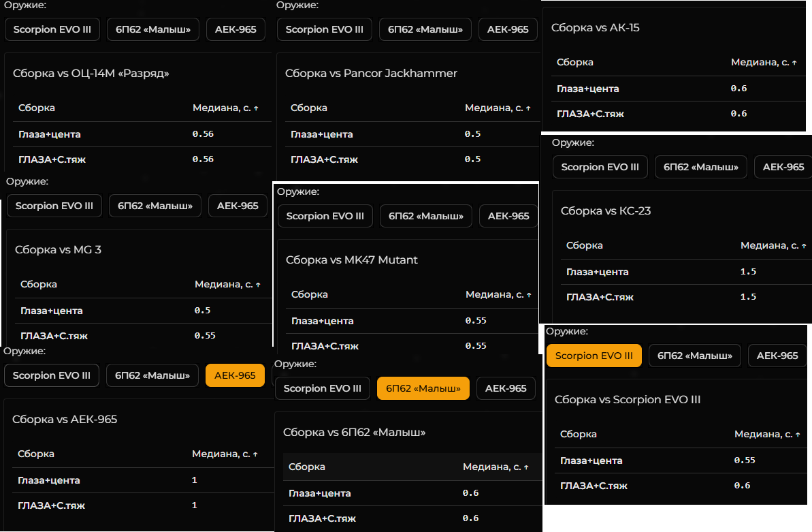This screenshot has width=812, height=532.
Task: Click the Сборка column header in the MK47 Mutant table
Action: (x=310, y=294)
